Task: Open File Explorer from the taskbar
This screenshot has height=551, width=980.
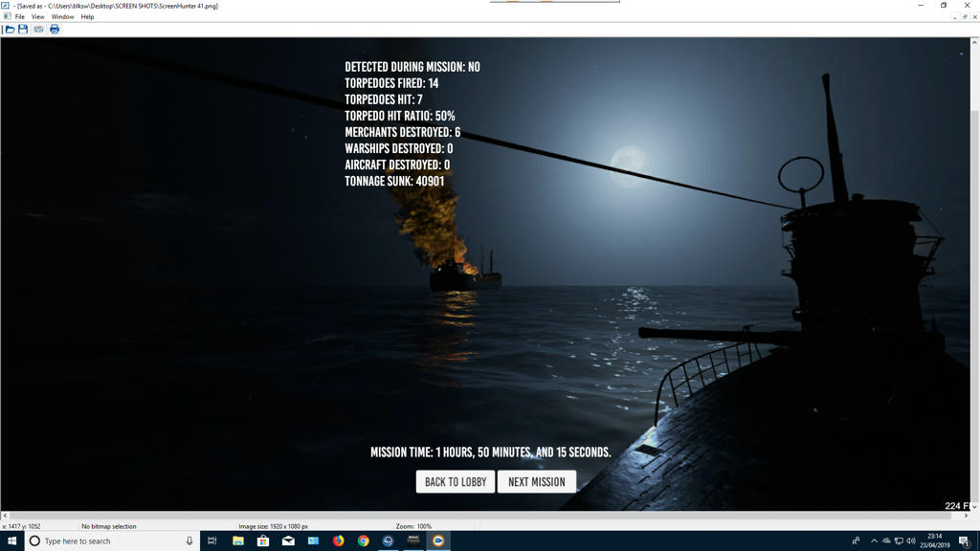Action: (x=238, y=541)
